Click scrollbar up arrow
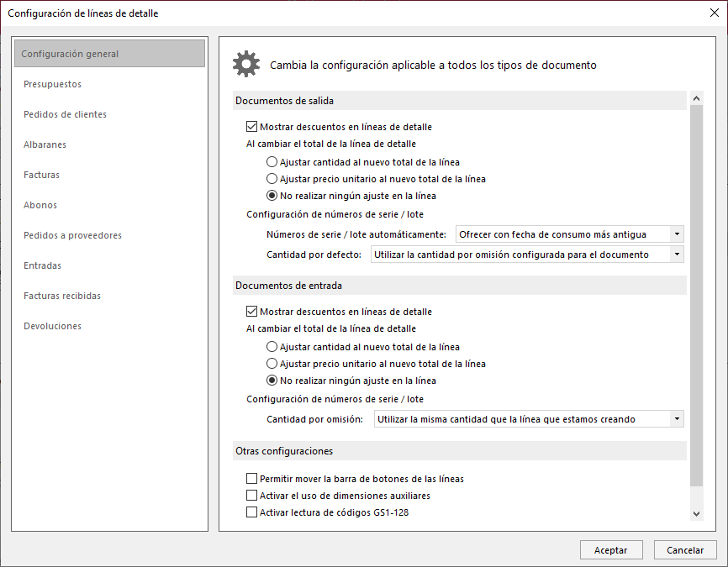 coord(696,98)
